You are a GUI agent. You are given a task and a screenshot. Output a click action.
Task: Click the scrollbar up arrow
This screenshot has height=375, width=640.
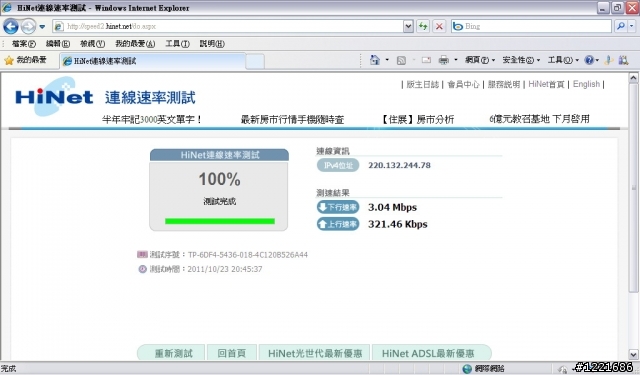[633, 78]
